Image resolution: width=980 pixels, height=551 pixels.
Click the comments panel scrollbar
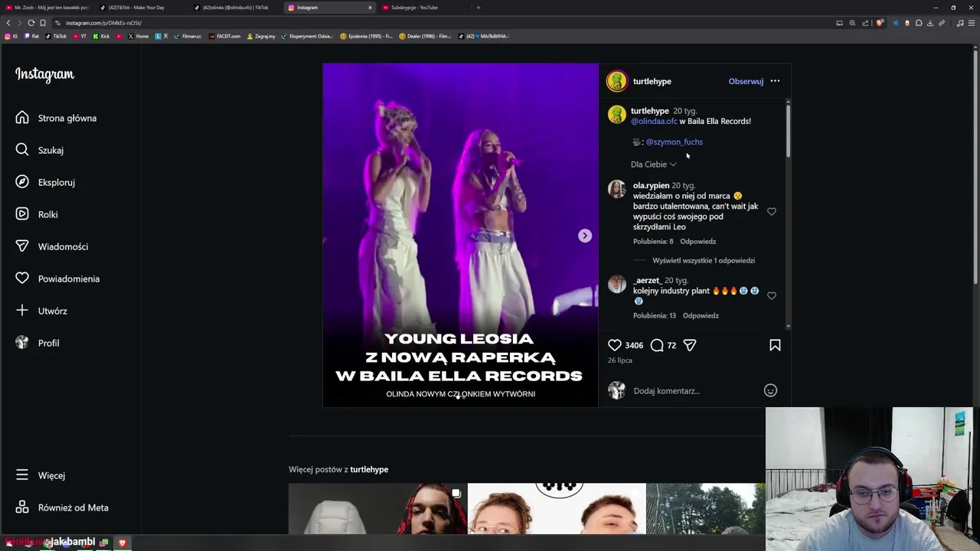788,130
